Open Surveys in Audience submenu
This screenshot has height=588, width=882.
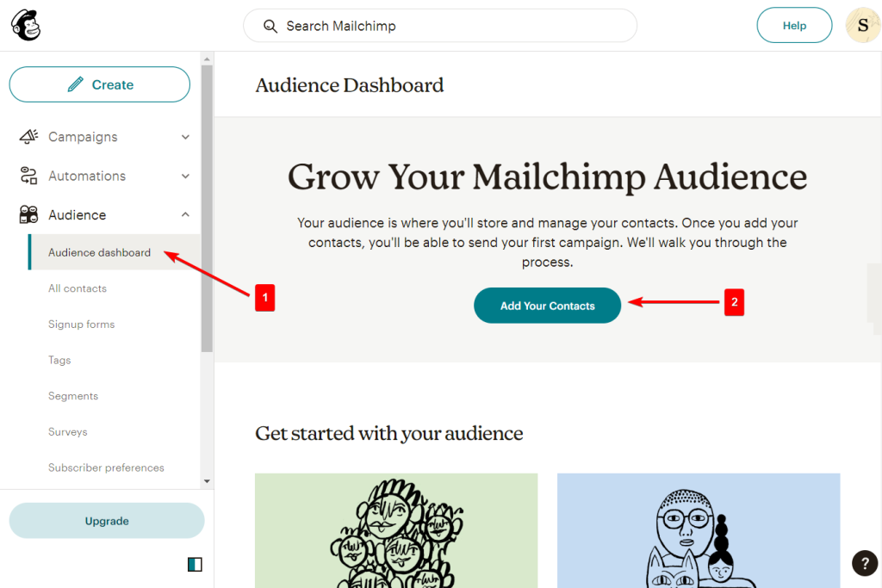[68, 431]
